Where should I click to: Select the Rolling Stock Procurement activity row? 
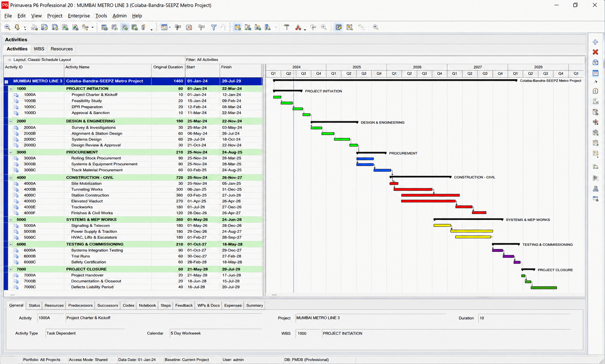[133, 158]
